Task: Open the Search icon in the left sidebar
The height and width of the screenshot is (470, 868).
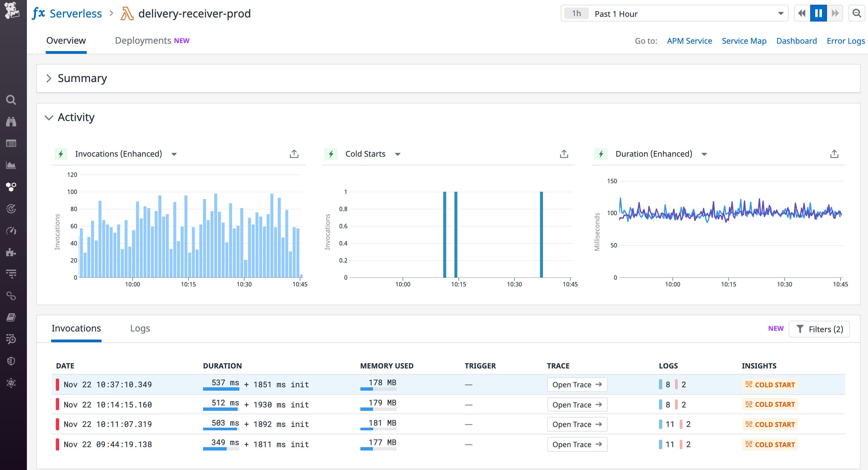Action: pos(11,100)
